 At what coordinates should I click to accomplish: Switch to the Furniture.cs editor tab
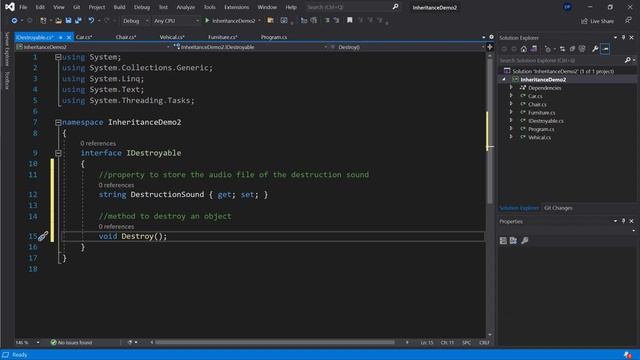(x=222, y=37)
